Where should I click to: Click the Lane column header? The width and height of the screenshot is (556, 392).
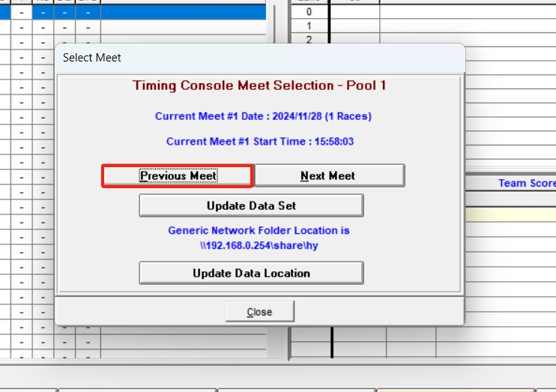coord(309,1)
